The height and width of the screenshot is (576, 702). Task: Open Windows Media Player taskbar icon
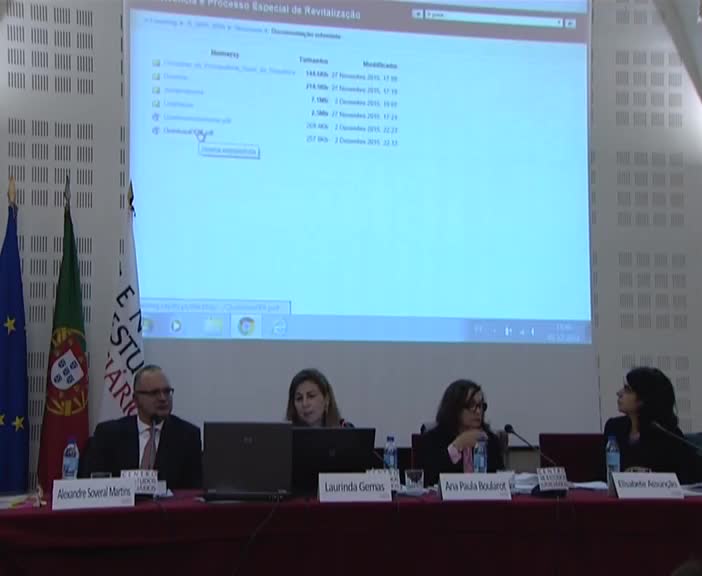click(x=177, y=325)
